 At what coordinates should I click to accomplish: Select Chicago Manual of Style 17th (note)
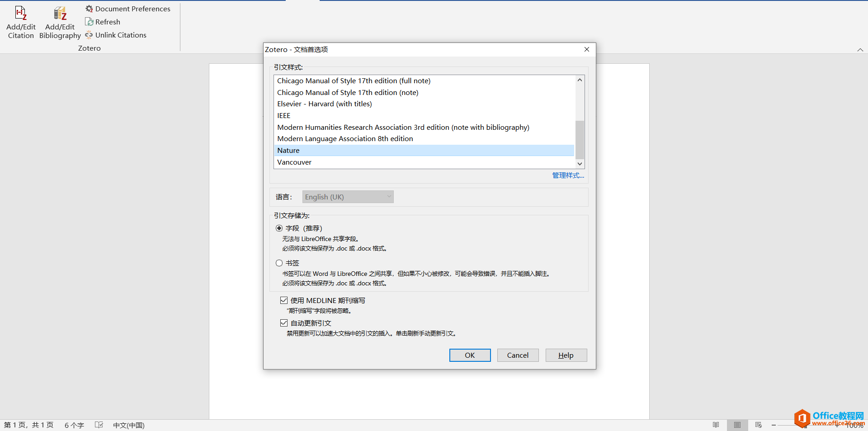(424, 92)
